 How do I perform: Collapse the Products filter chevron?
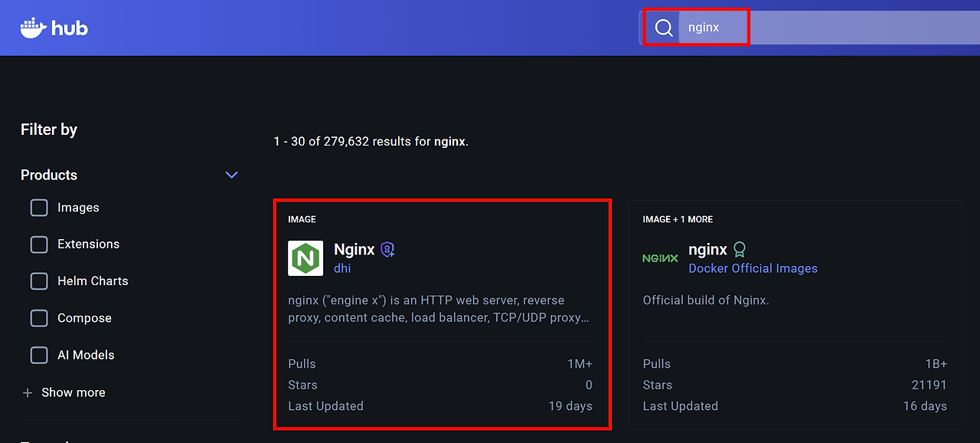pos(231,176)
